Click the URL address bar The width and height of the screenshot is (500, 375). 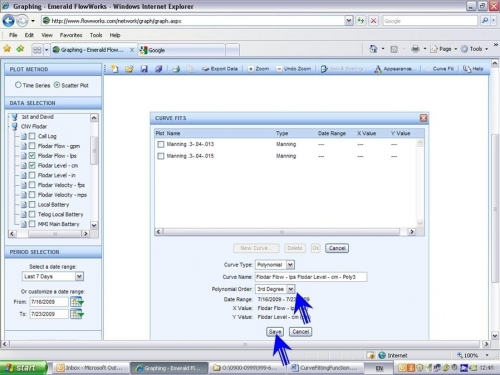tap(193, 21)
